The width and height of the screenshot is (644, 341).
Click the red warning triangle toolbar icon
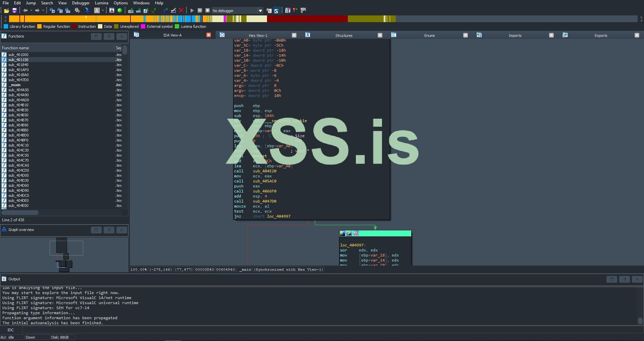point(112,11)
